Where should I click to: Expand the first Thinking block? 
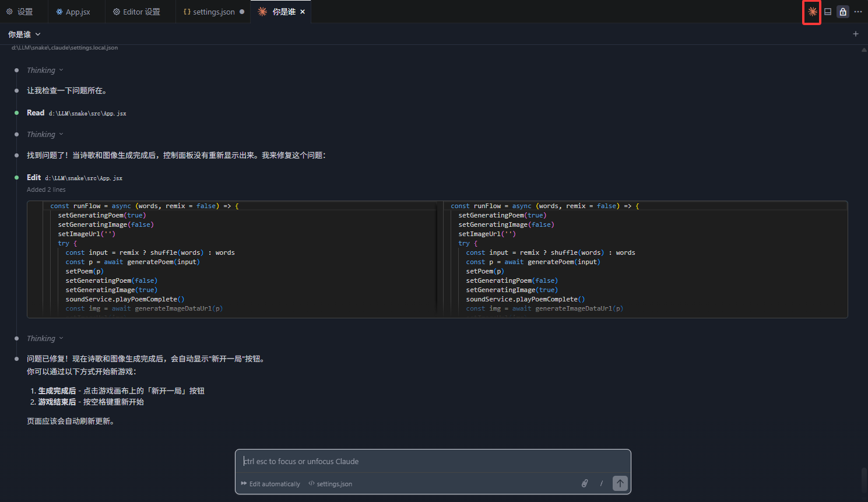45,70
